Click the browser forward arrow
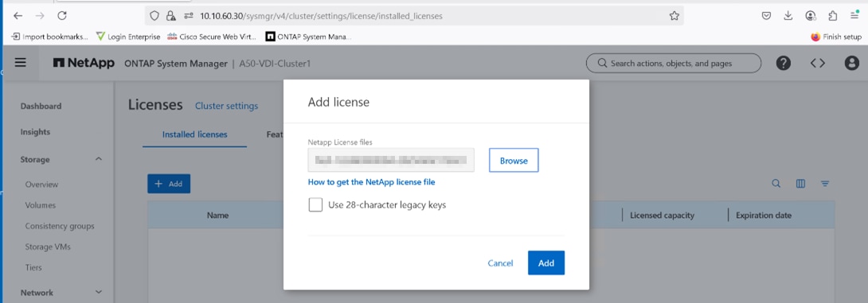 [x=40, y=16]
